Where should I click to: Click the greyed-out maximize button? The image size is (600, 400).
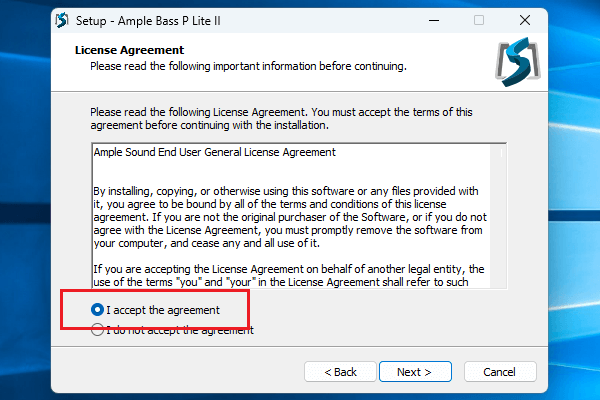[479, 20]
